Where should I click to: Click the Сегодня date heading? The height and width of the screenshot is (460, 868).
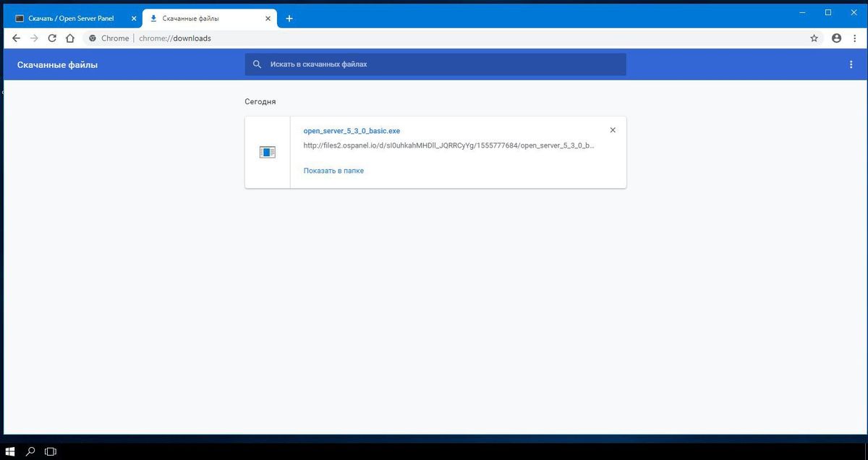260,102
